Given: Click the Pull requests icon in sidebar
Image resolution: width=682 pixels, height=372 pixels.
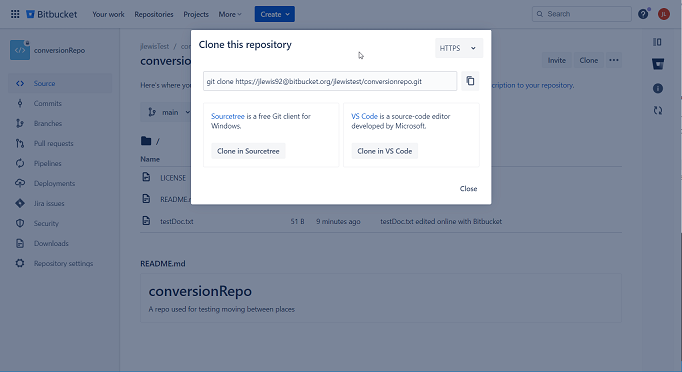Looking at the screenshot, I should click(20, 144).
